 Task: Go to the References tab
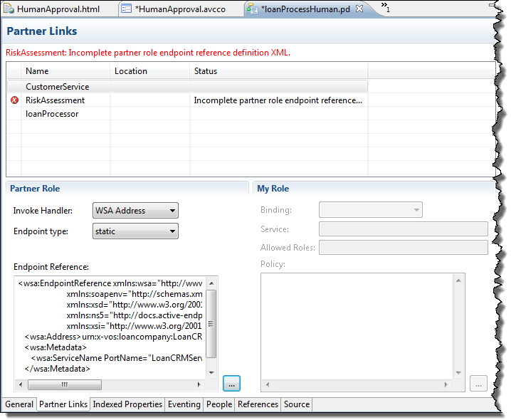click(258, 404)
